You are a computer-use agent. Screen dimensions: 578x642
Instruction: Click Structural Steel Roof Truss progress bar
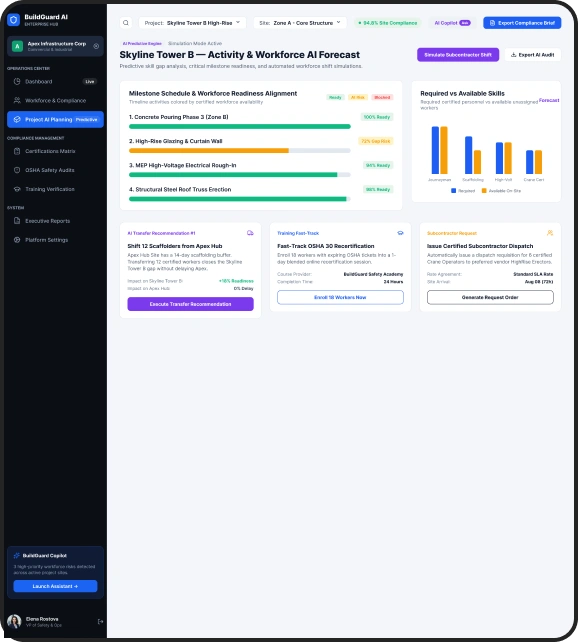240,199
